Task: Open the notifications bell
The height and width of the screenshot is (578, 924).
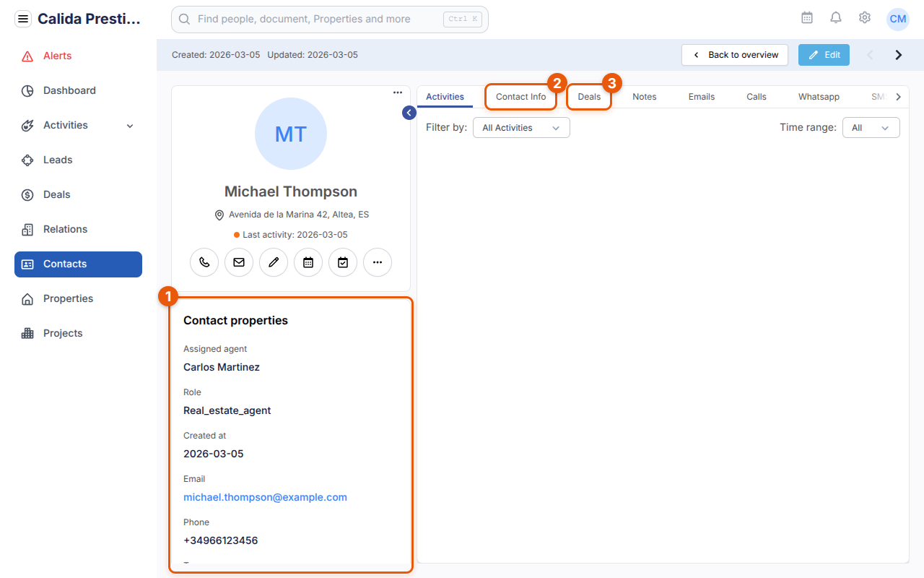Action: [x=836, y=18]
